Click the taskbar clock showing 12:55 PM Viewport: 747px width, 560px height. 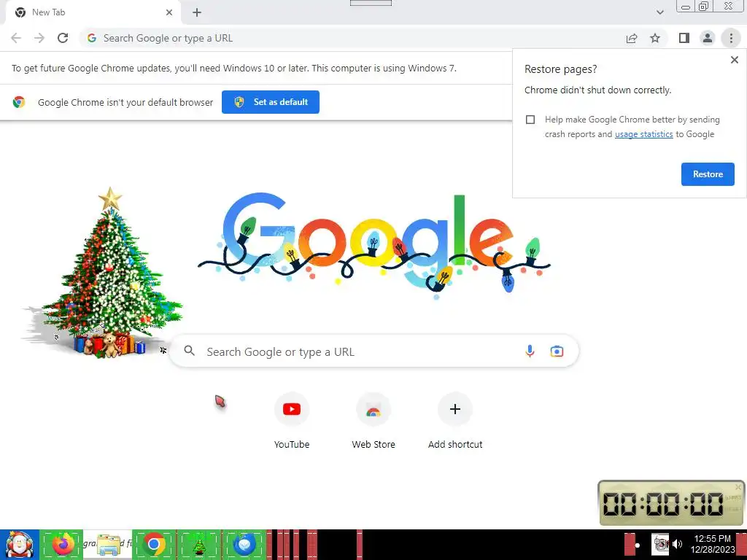713,544
